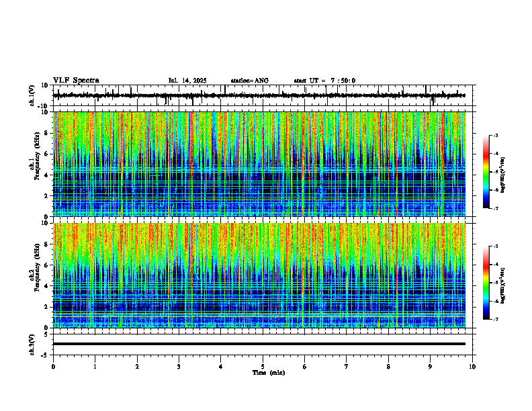Click inside the ch.2 spectrogram panel
Image resolution: width=532 pixels, height=411 pixels.
[259, 275]
